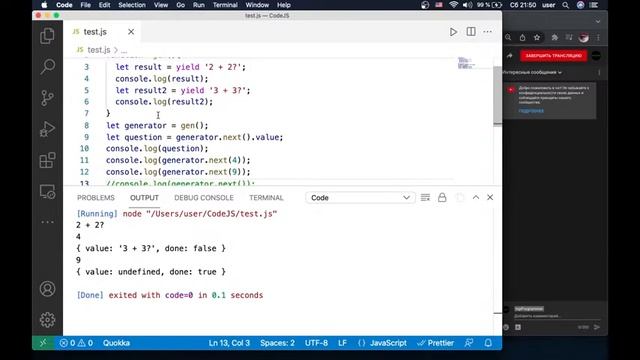Close the test.js editor tab
Viewport: 640px width, 360px height.
[x=131, y=32]
